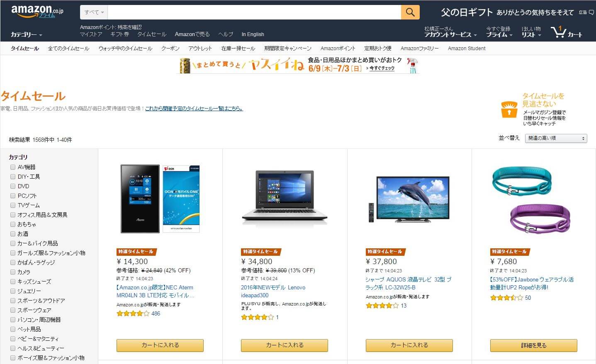Click the orange search magnifier button

click(410, 12)
